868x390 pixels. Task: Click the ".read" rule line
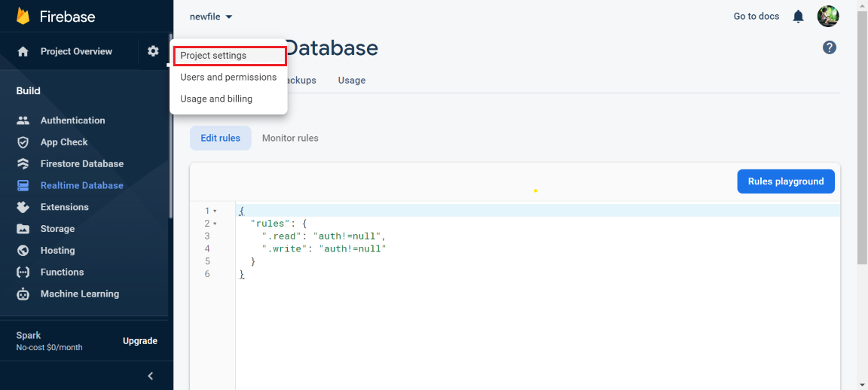[324, 236]
